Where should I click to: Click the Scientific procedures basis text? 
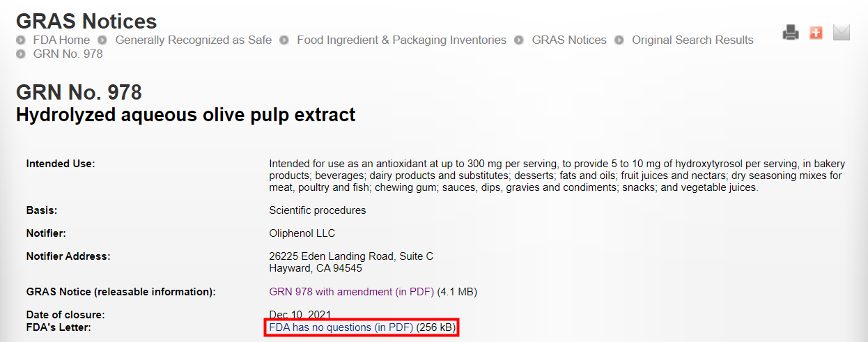[317, 210]
